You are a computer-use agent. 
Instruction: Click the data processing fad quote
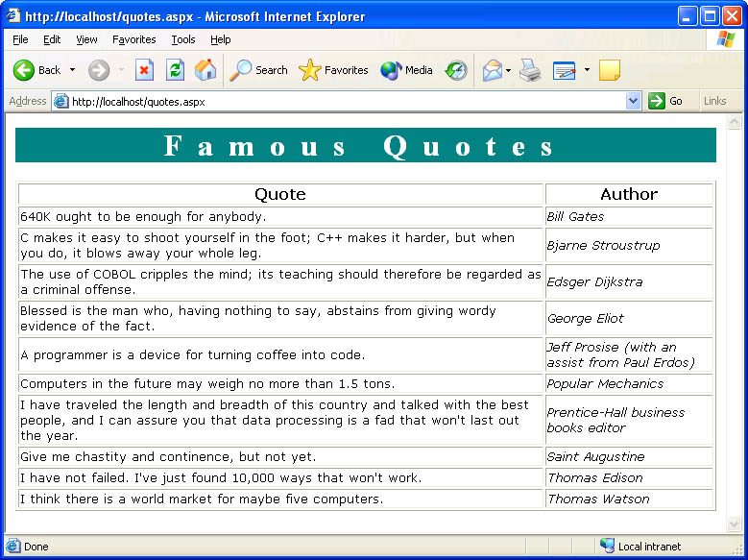click(x=275, y=420)
